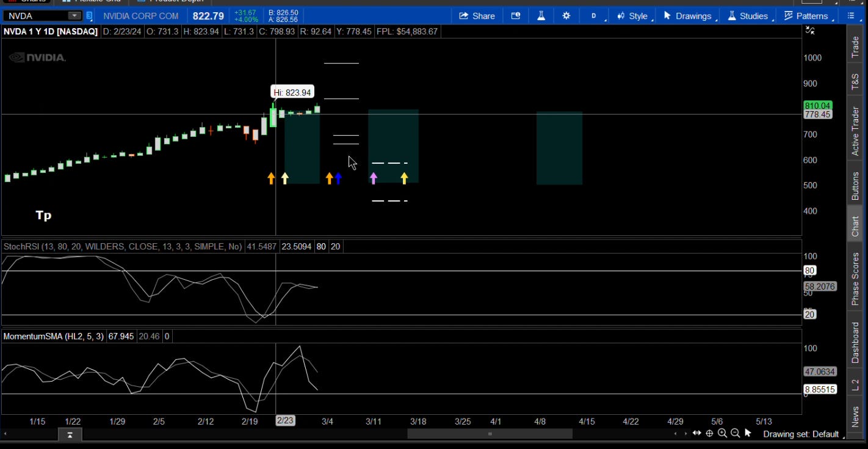The width and height of the screenshot is (868, 449).
Task: Open the Drawings menu
Action: pos(688,16)
